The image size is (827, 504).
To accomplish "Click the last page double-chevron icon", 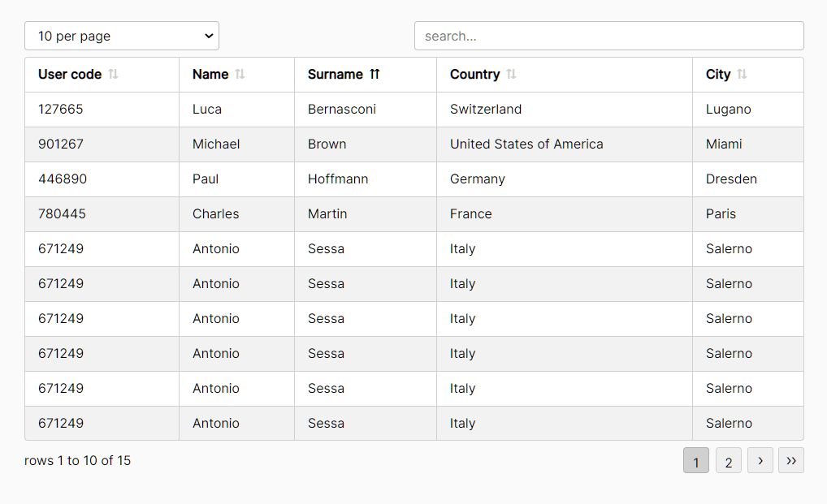I will pos(790,460).
